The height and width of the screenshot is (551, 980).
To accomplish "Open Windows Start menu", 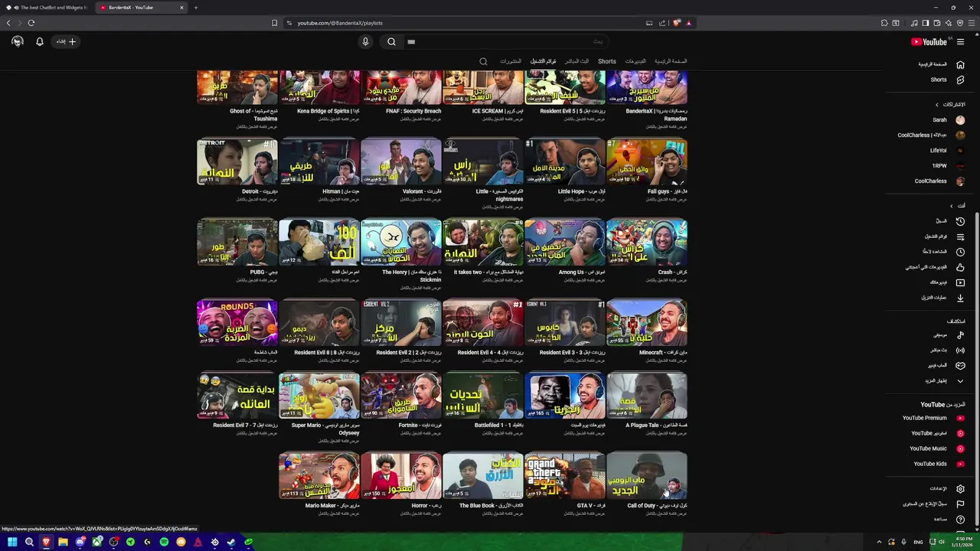I will click(12, 542).
